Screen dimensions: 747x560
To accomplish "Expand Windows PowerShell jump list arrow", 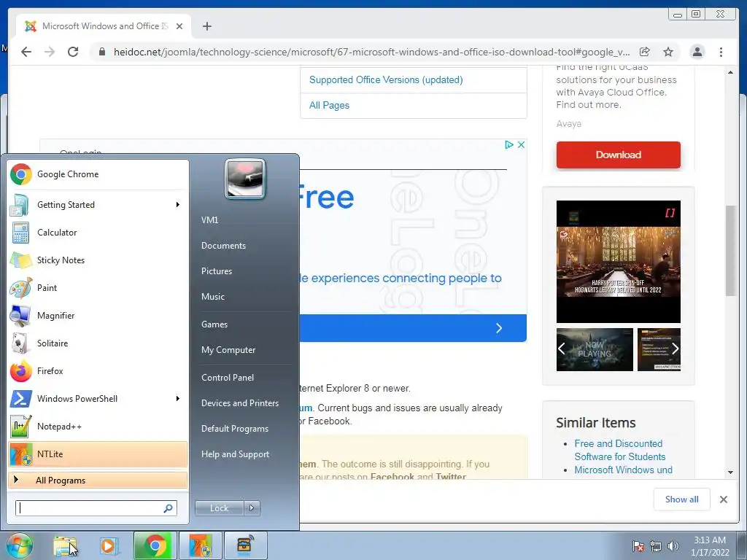I will 178,399.
